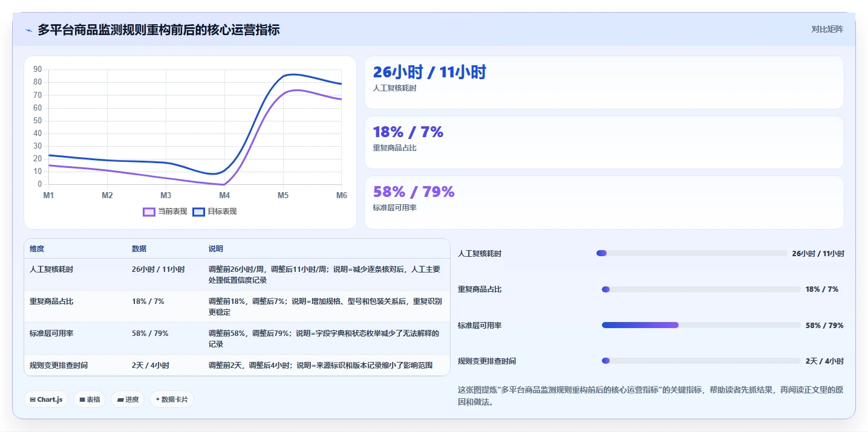Click the lightning icon beside the title
The image size is (868, 432).
click(28, 30)
